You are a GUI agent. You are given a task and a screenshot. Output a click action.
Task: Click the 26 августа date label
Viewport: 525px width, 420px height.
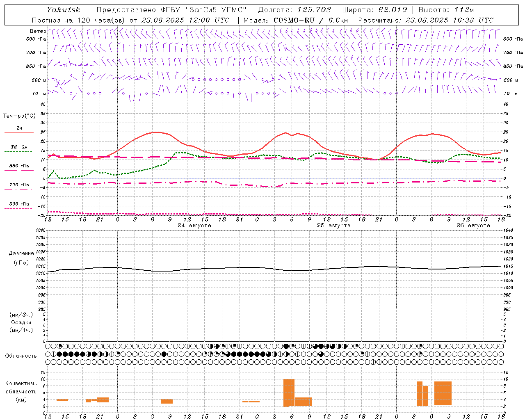click(x=473, y=226)
